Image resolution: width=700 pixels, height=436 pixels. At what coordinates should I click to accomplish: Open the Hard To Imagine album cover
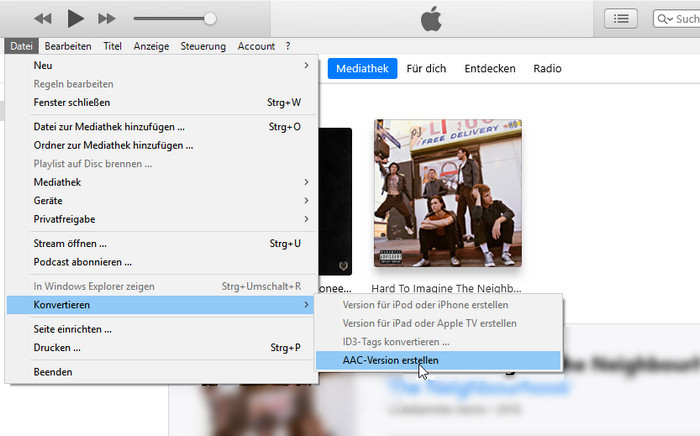click(448, 193)
